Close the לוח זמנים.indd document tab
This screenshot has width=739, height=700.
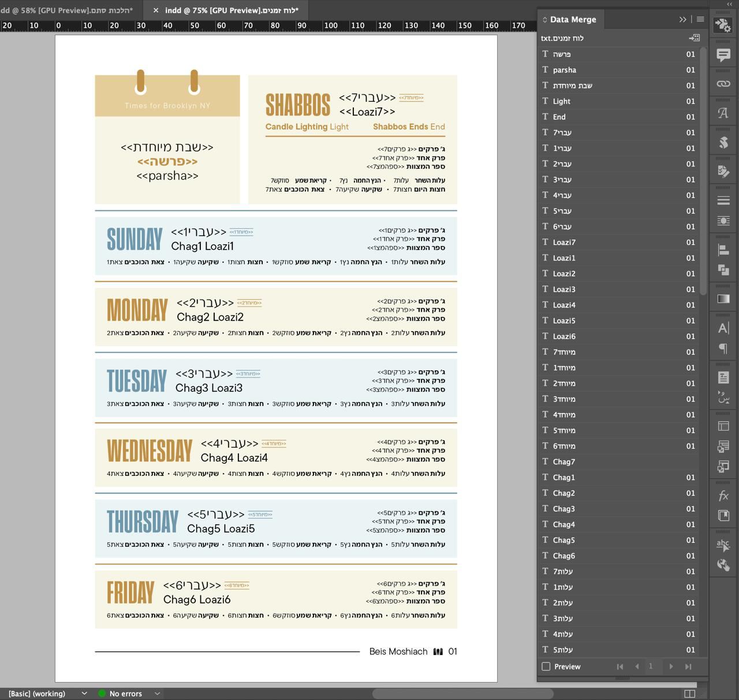(x=156, y=10)
